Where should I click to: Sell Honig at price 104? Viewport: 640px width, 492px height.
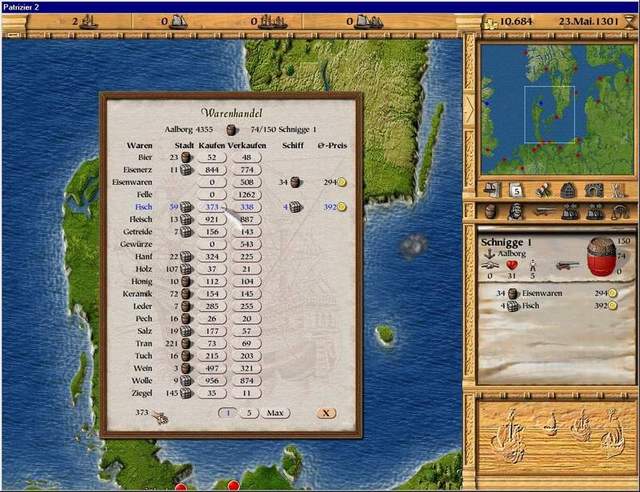tap(247, 282)
